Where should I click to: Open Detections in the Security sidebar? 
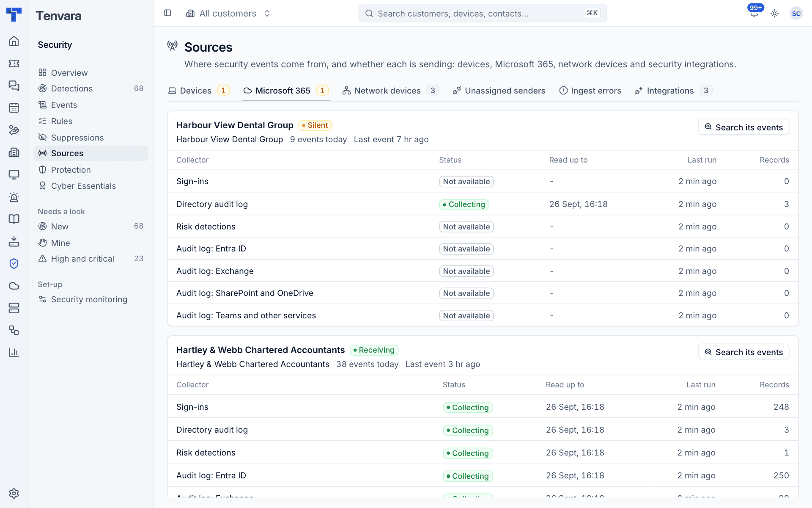click(91, 88)
